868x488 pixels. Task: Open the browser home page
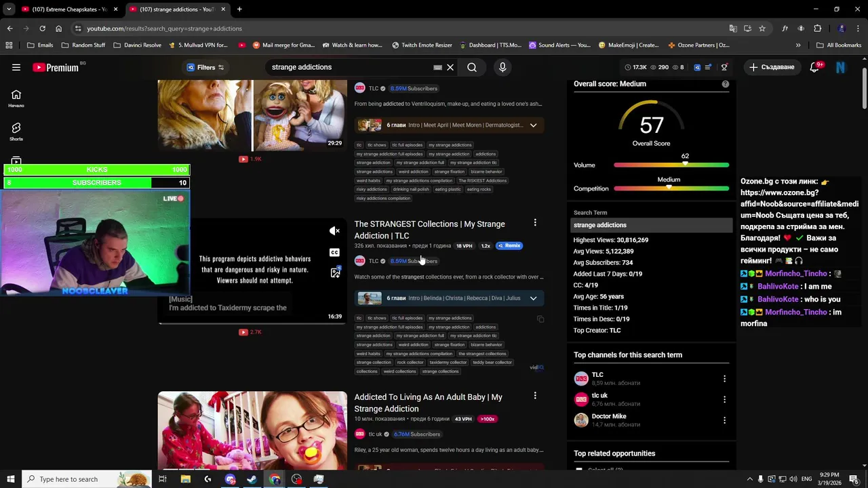click(x=58, y=28)
